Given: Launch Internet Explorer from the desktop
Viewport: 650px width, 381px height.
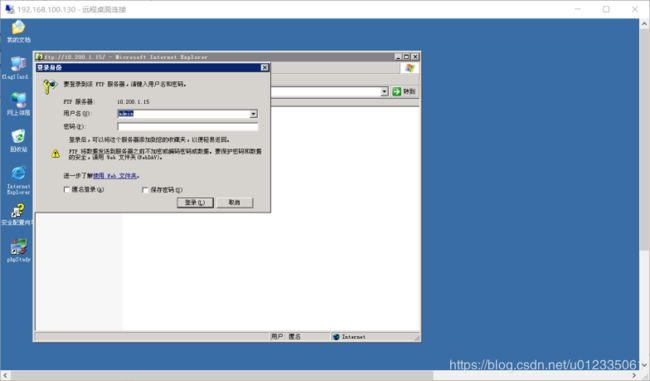Looking at the screenshot, I should coord(18,180).
